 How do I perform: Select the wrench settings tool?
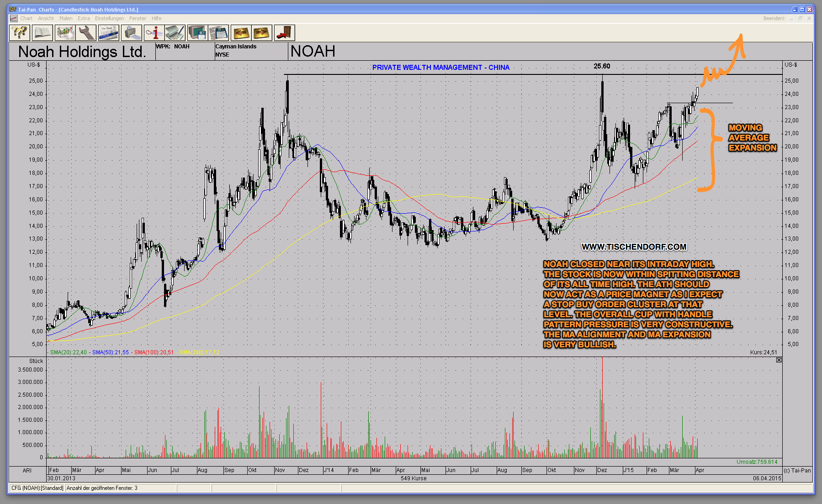86,33
